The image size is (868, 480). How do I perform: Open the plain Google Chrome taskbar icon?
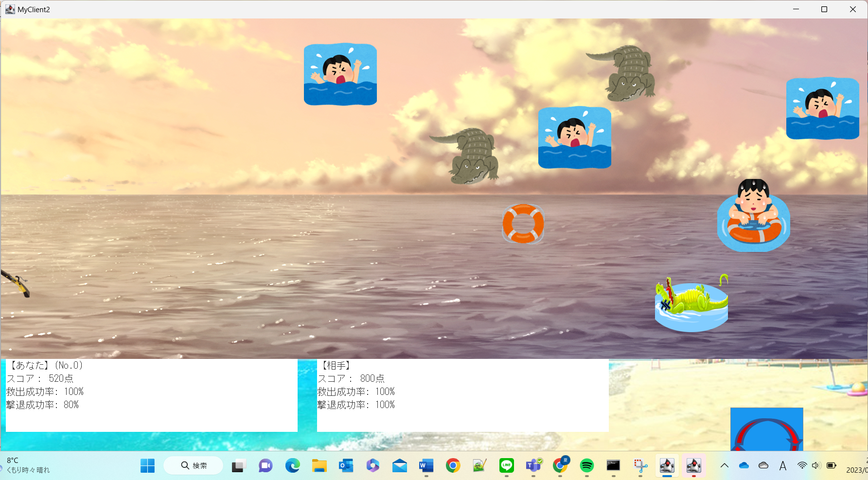tap(453, 466)
